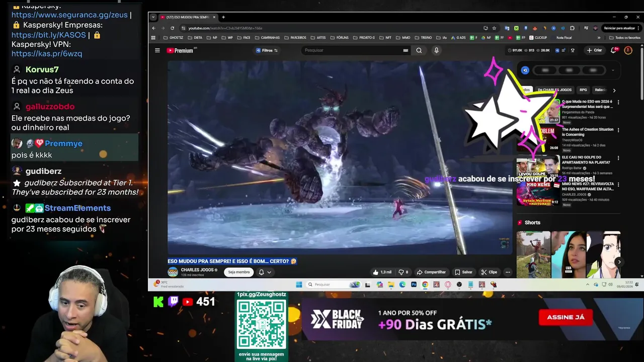Open the YouTube hamburger guide menu
644x362 pixels.
[x=157, y=50]
